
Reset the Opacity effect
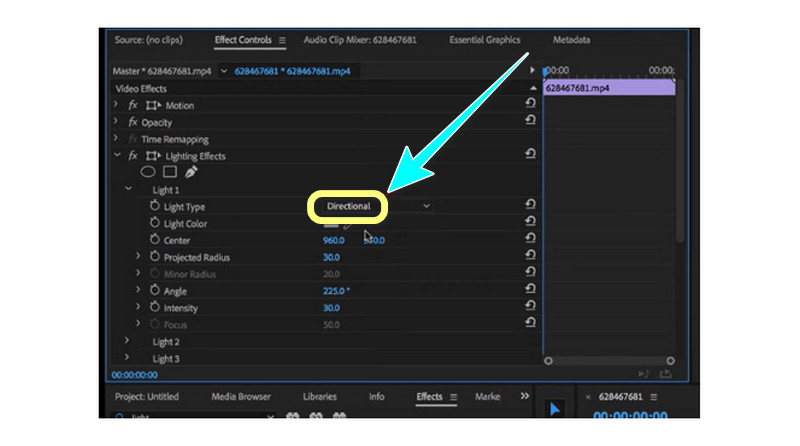[x=530, y=122]
